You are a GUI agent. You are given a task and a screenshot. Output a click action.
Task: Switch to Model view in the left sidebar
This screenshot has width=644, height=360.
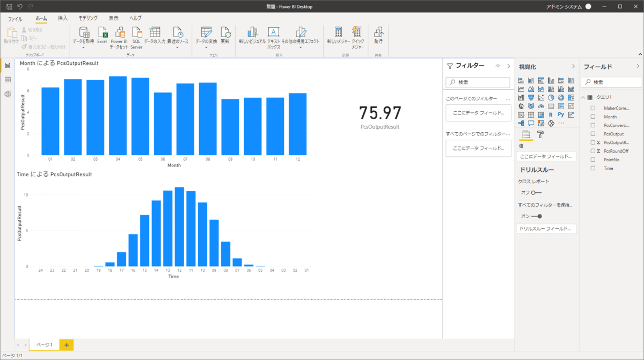[x=8, y=94]
